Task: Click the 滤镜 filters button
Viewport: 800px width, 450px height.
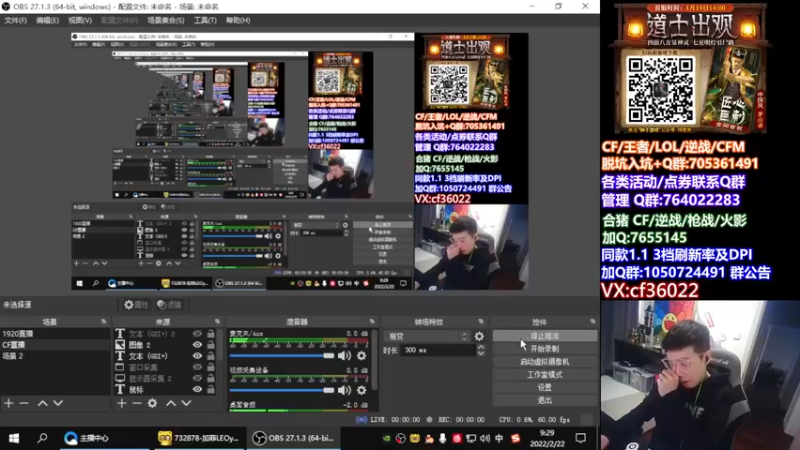Action: point(169,305)
